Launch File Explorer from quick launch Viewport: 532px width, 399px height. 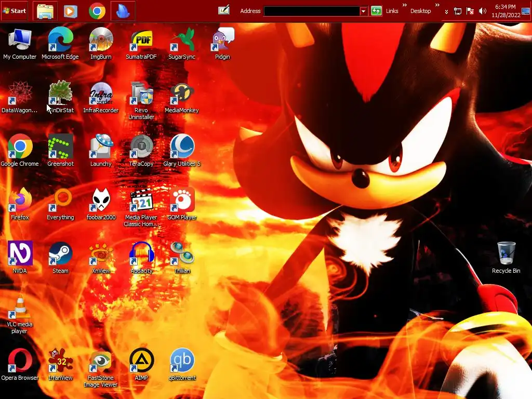point(45,11)
